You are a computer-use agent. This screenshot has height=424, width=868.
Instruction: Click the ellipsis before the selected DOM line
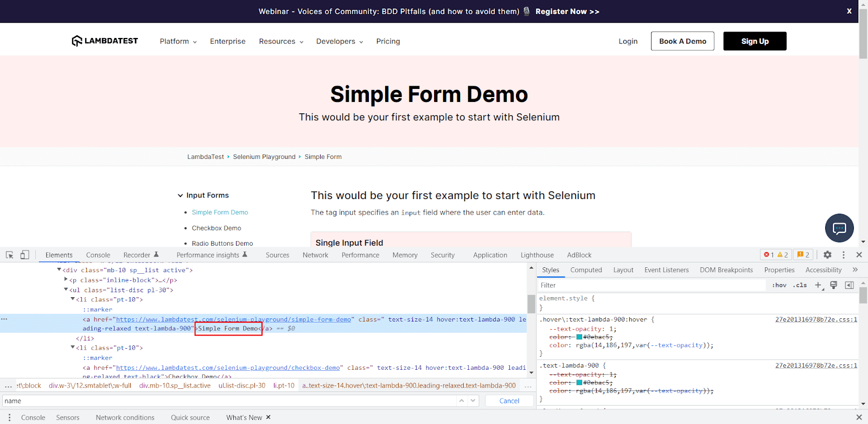click(x=4, y=319)
